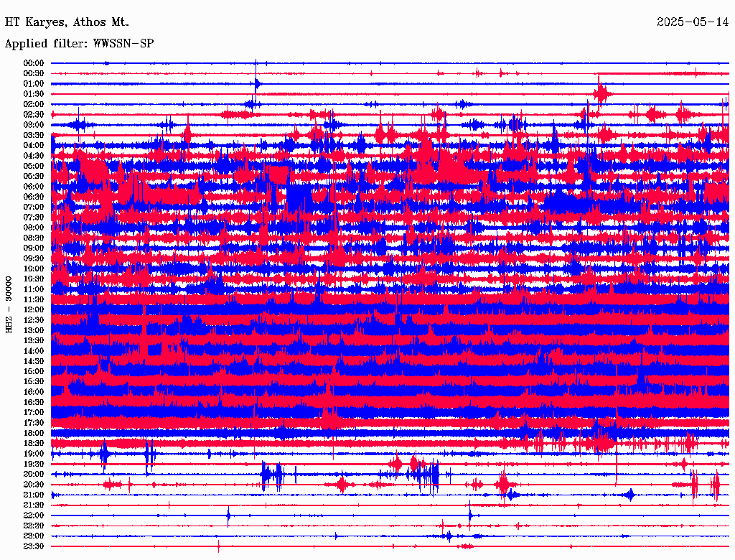Click the station title 'HT Karyes, Athos Mt.'
735x560 pixels.
pos(67,22)
